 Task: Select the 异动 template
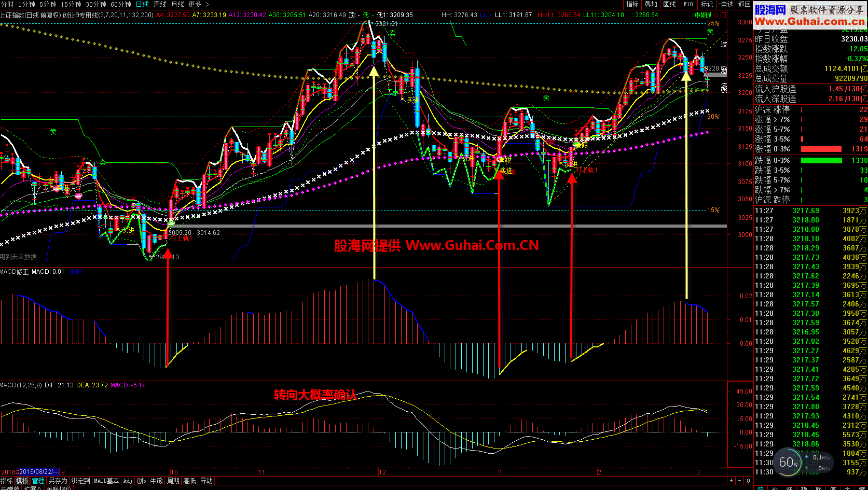click(x=206, y=481)
